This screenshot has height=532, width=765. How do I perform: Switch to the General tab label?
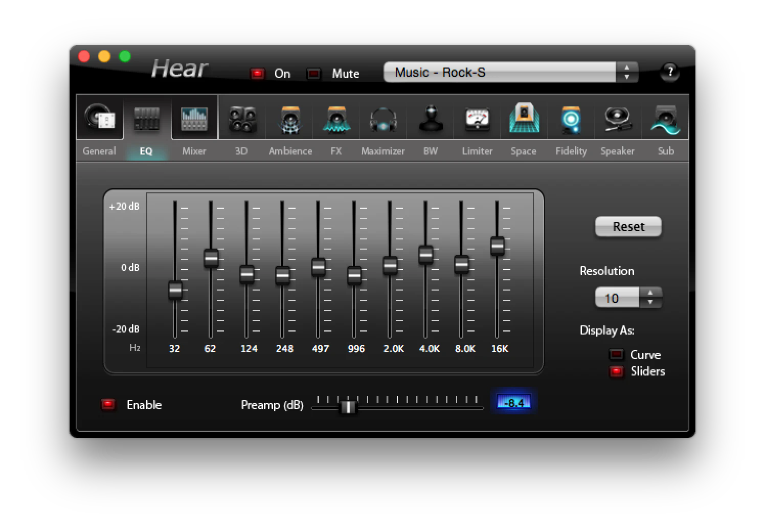coord(99,151)
